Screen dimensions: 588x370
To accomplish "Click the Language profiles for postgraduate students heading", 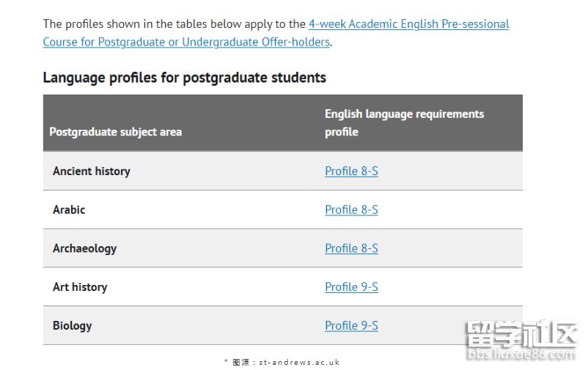I will pyautogui.click(x=184, y=78).
